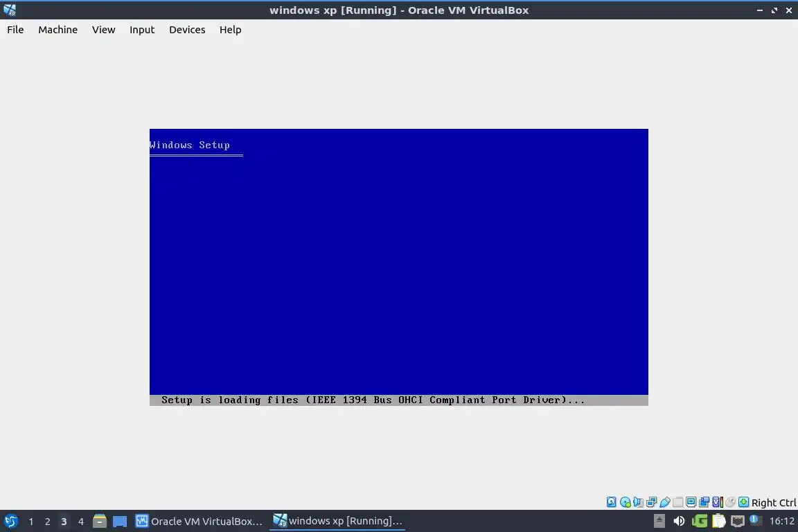Image resolution: width=798 pixels, height=532 pixels.
Task: Open the File menu
Action: pos(15,30)
